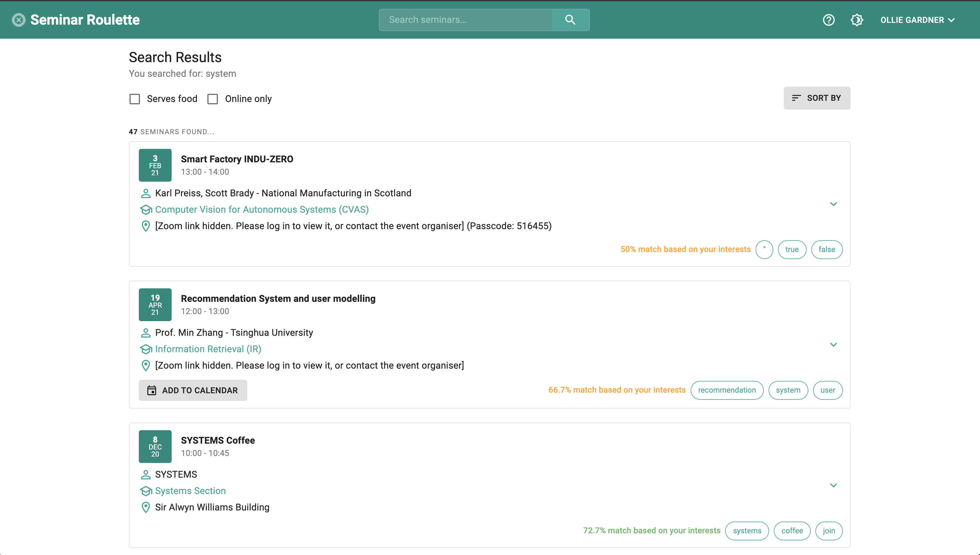980x555 pixels.
Task: Click person icon beside Karl Preiss
Action: (146, 193)
